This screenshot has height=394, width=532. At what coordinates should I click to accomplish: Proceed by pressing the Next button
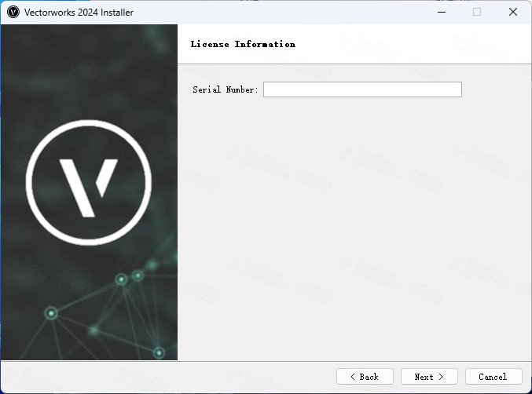tap(429, 377)
